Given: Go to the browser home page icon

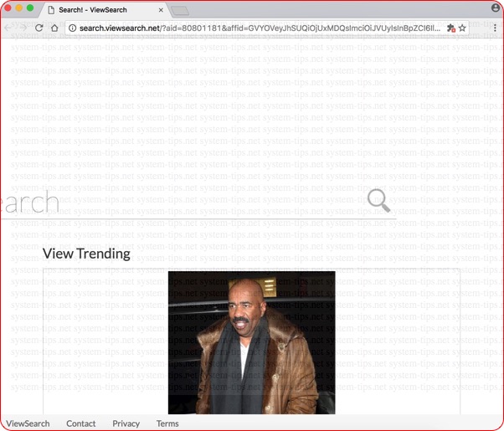Looking at the screenshot, I should coord(54,28).
